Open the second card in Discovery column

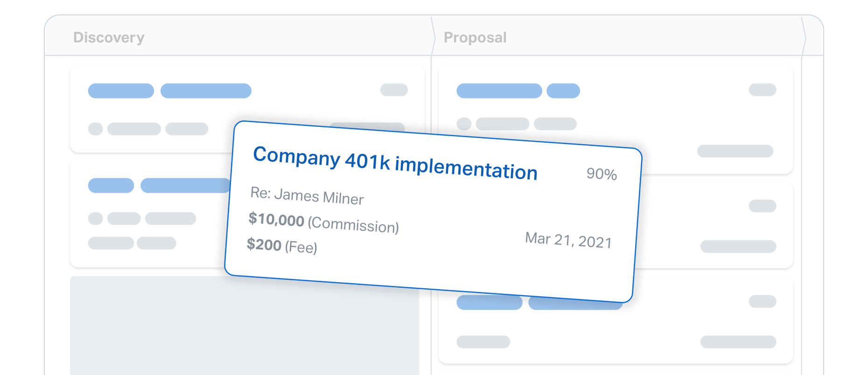tap(149, 214)
